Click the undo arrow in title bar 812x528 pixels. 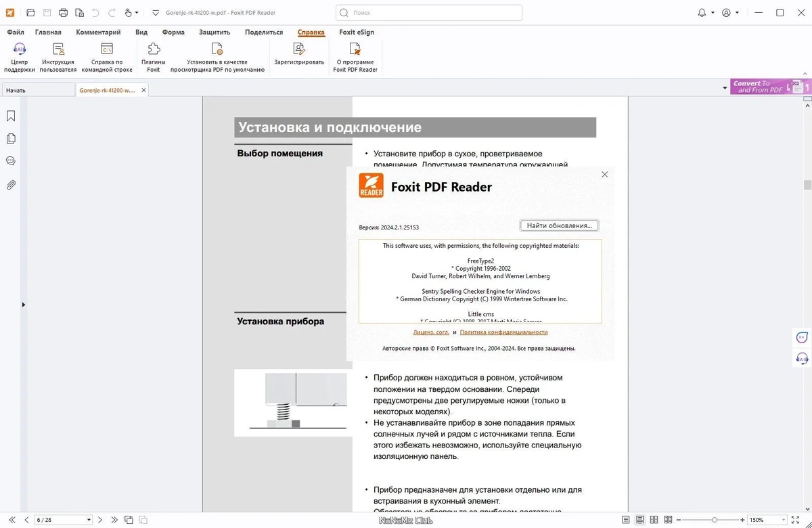(x=95, y=12)
